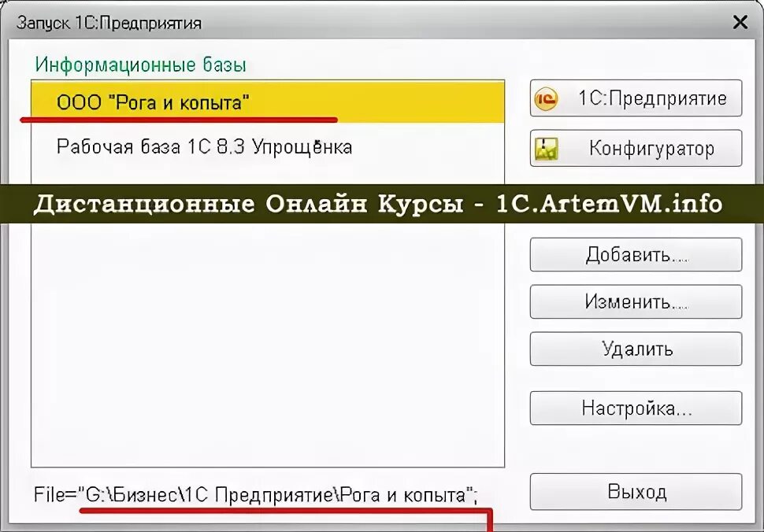Exit the launcher via Выход button
764x532 pixels.
point(636,492)
